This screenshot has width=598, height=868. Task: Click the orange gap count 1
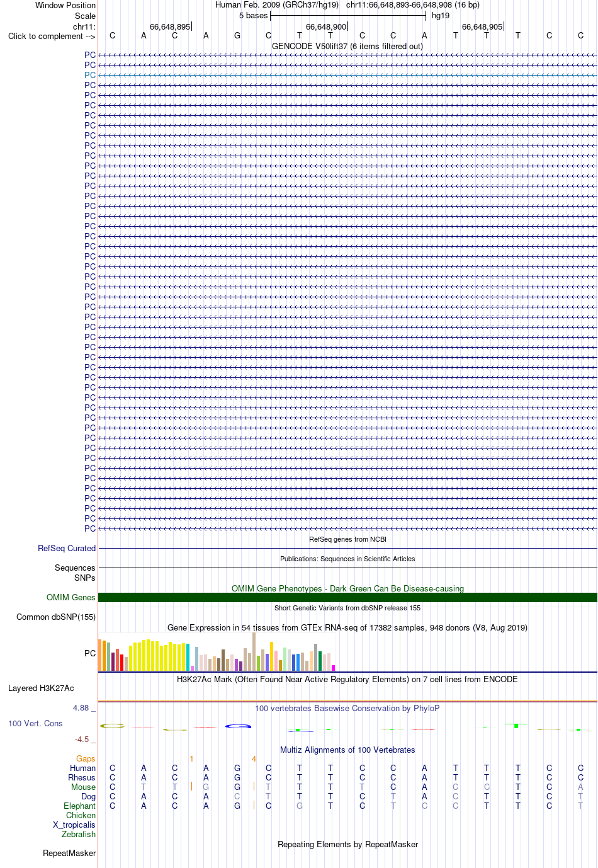point(191,759)
